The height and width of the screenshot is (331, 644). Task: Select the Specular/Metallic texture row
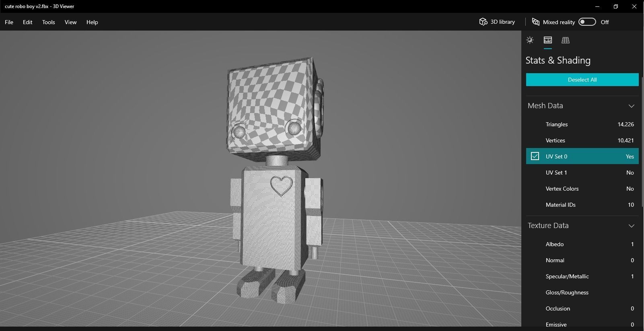(582, 276)
